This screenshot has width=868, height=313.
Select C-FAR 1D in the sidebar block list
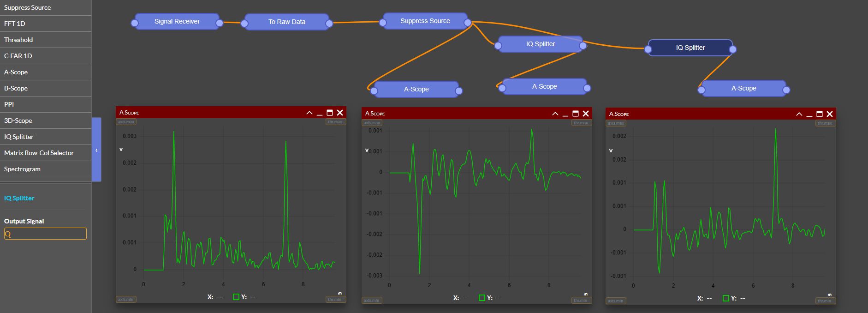(x=46, y=56)
